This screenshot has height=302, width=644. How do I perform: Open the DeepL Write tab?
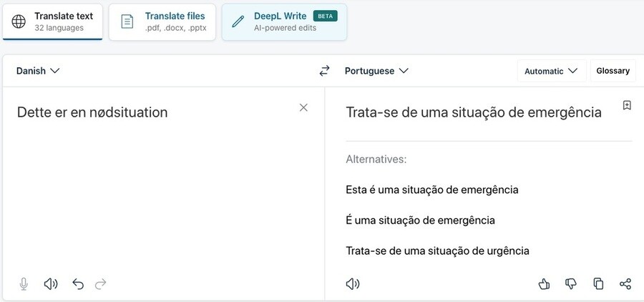284,21
